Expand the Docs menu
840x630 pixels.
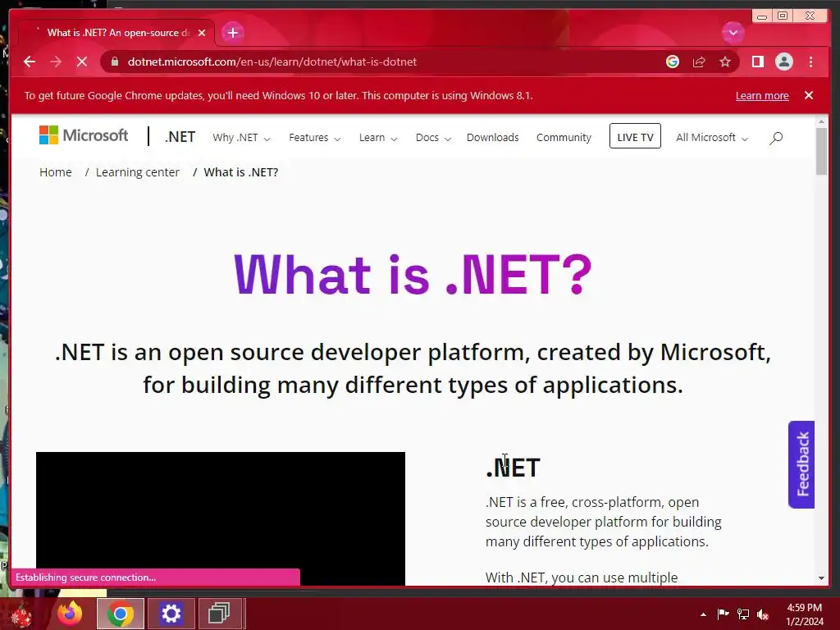(433, 138)
